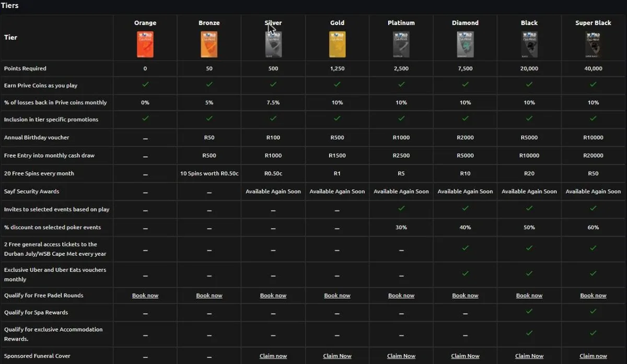
Task: Click the R20000 monthly cash draw value
Action: (x=593, y=156)
